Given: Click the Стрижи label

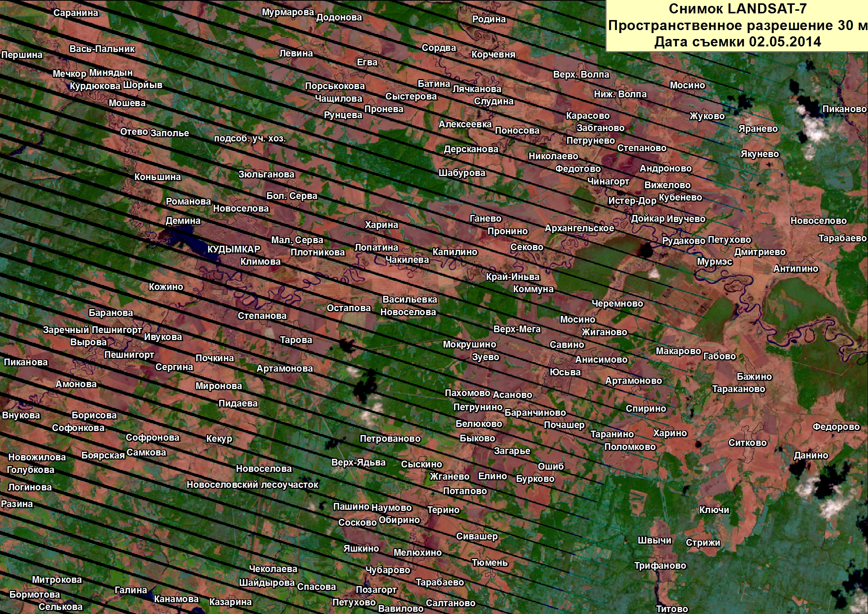Looking at the screenshot, I should pos(703,543).
